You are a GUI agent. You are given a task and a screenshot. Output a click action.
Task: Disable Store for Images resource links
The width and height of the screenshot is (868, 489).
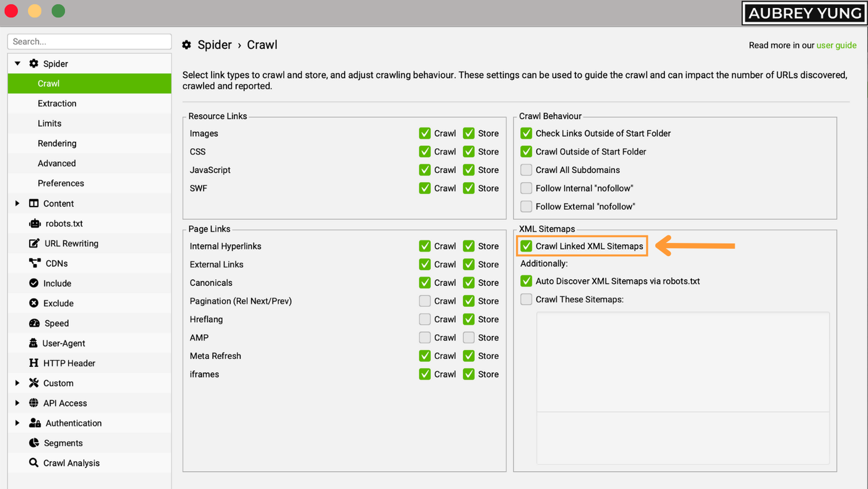(x=469, y=133)
